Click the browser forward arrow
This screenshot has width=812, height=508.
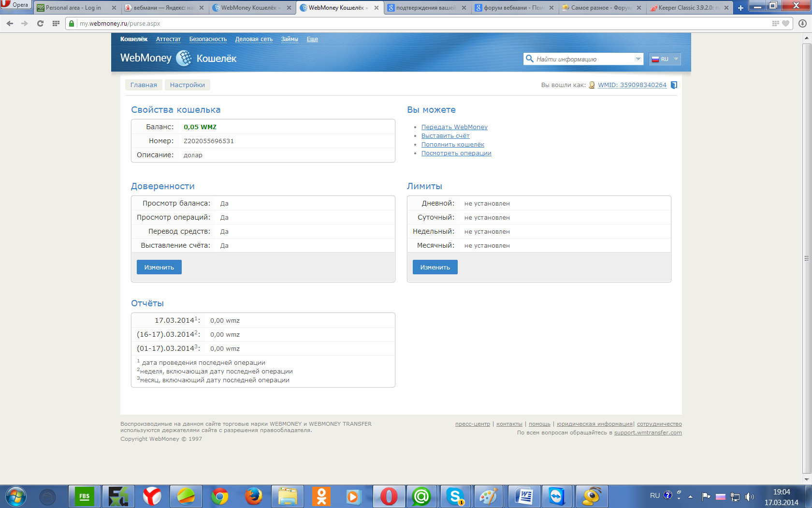(x=24, y=23)
